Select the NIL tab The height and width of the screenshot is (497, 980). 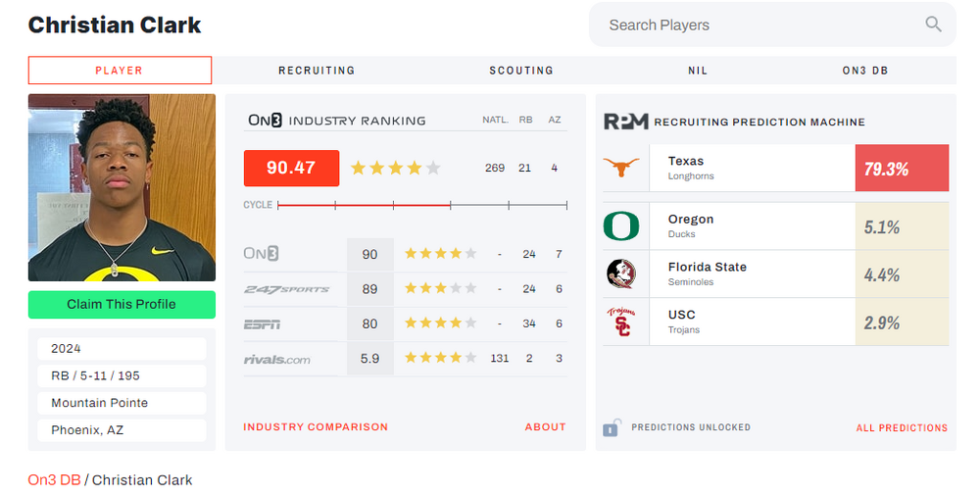(x=698, y=71)
